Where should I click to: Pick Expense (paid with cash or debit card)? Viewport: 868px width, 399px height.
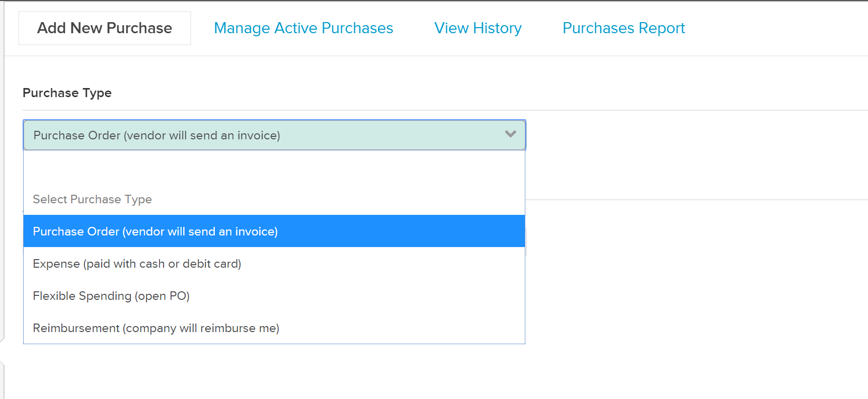pos(274,264)
